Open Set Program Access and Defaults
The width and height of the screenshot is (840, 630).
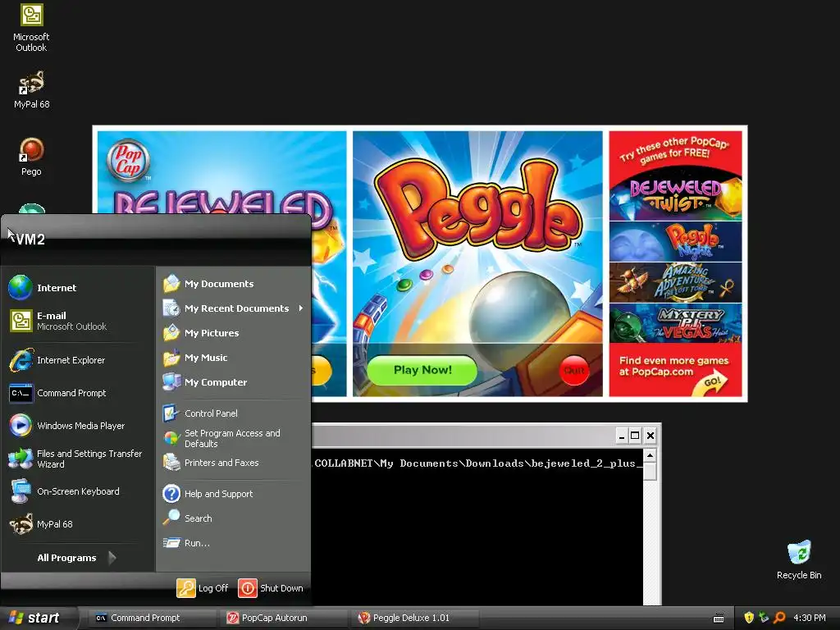(x=234, y=438)
